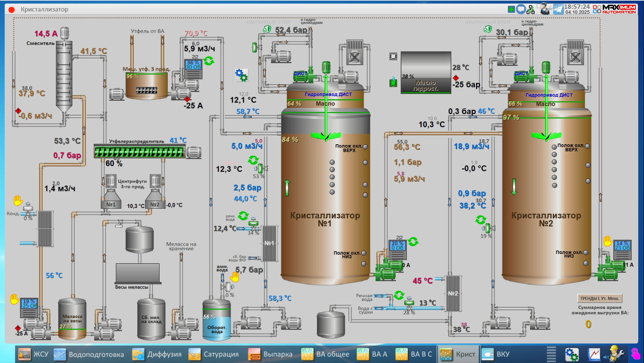The image size is (644, 363).
Task: Open the Telegram notifications icon
Action: click(x=558, y=9)
